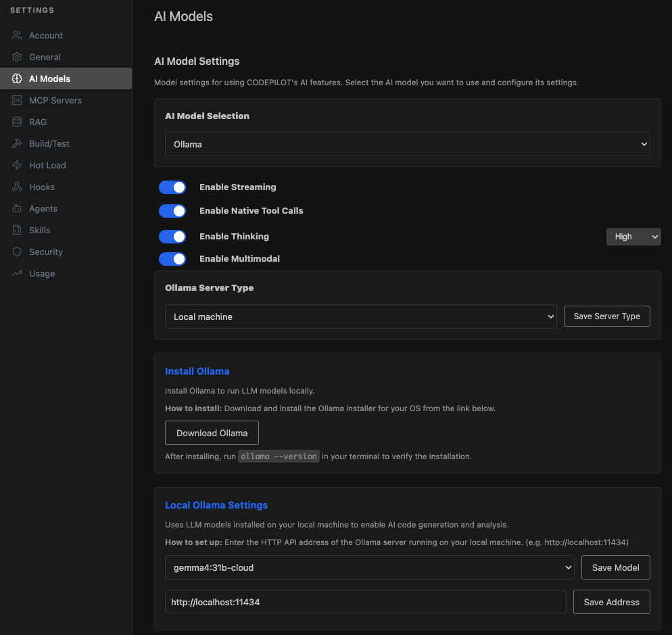Select the Hooks label in sidebar
The image size is (672, 635).
[x=42, y=187]
